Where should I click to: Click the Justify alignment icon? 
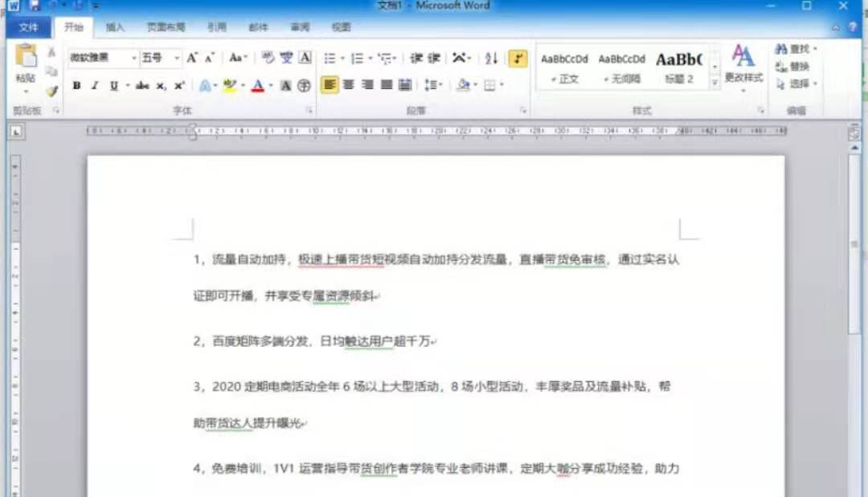[x=387, y=84]
